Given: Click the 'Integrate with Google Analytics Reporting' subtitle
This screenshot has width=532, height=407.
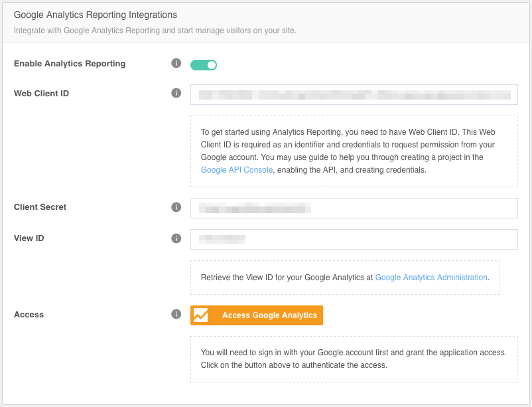Looking at the screenshot, I should coord(155,31).
